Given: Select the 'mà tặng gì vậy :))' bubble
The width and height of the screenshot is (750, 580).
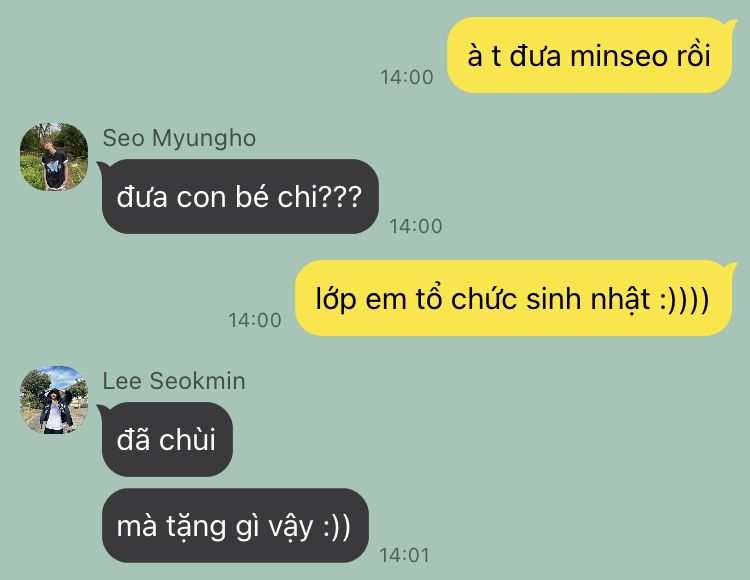Looking at the screenshot, I should [x=235, y=525].
